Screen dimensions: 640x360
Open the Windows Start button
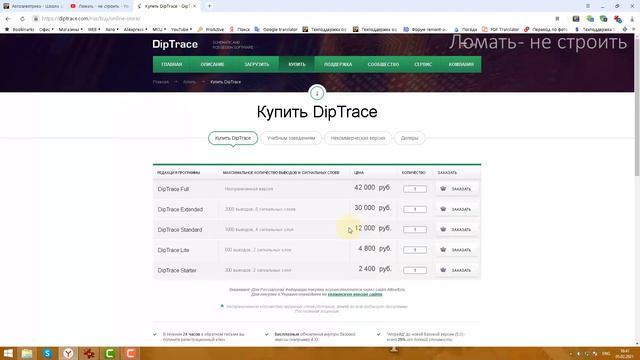point(8,353)
